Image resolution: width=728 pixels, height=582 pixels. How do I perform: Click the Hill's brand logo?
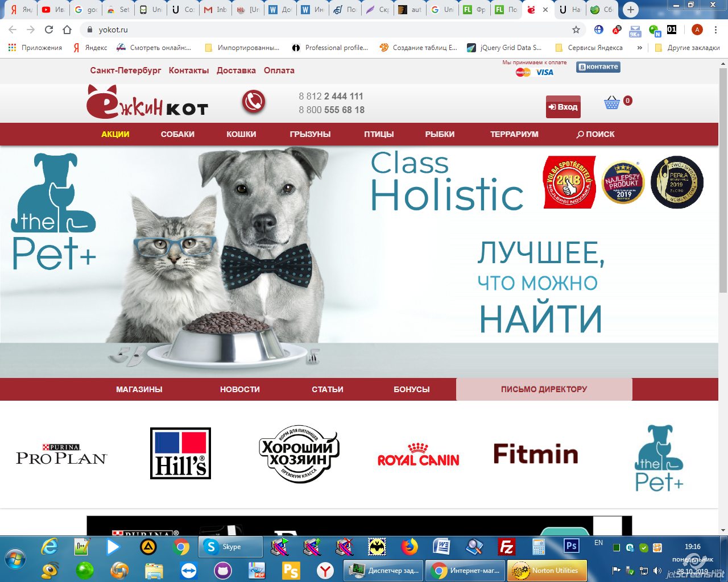[181, 453]
